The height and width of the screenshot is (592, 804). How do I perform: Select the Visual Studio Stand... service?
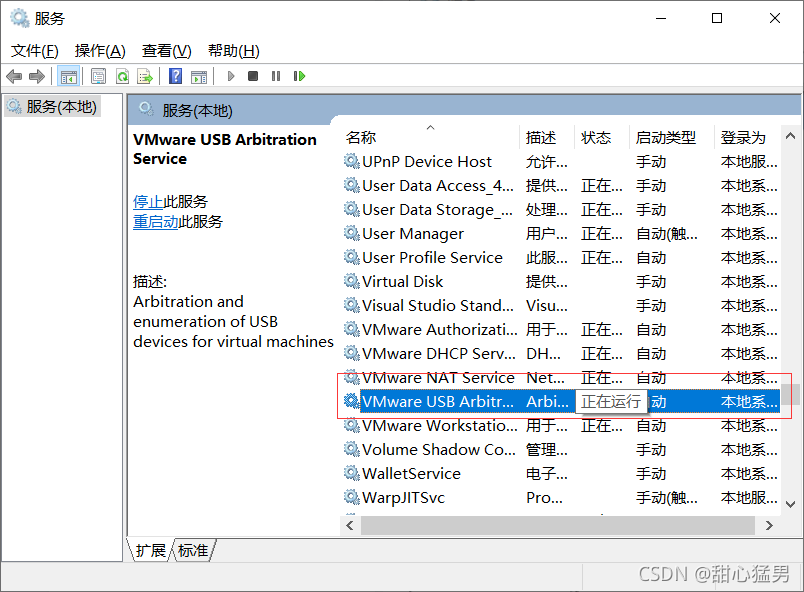tap(561, 305)
